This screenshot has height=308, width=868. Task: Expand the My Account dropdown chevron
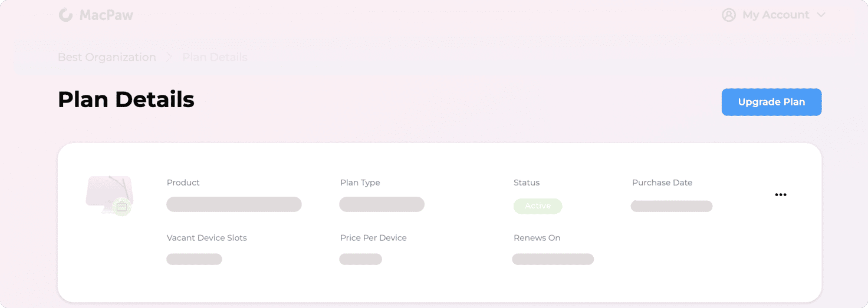821,15
